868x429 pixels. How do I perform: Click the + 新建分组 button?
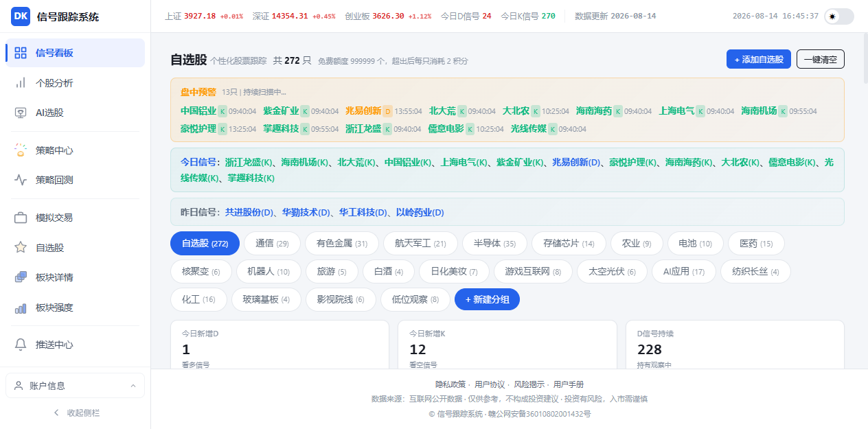coord(488,299)
